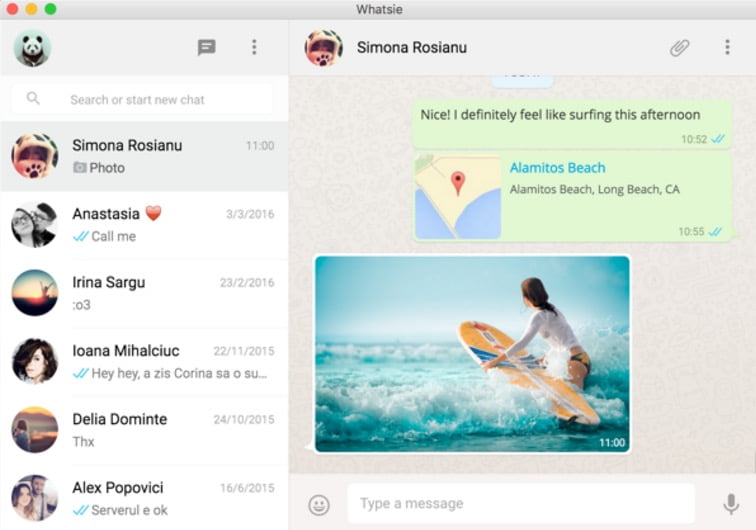Open your panda profile avatar
Viewport: 756px width, 530px height.
[32, 47]
